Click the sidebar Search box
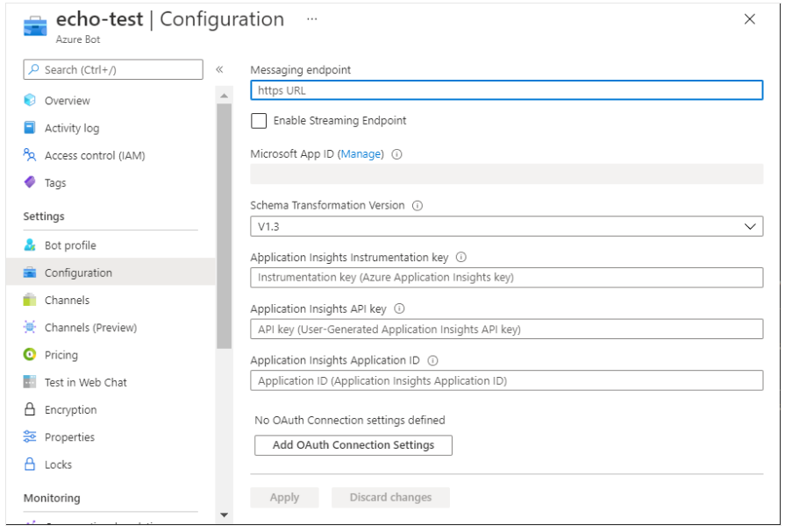785x532 pixels. pos(114,70)
